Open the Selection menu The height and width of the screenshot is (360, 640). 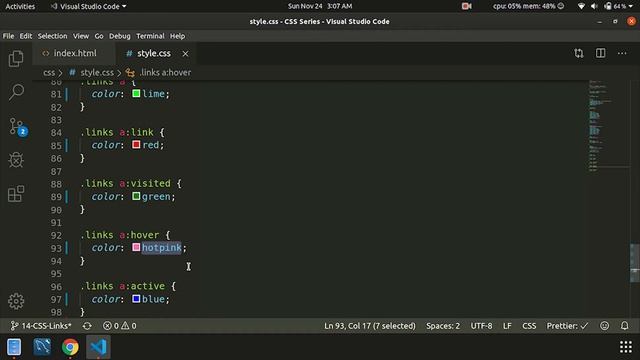(x=52, y=36)
